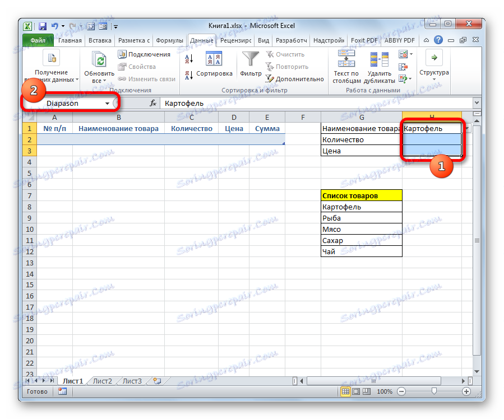Viewport: 504px width, 420px height.
Task: Select column D header
Action: 234,118
